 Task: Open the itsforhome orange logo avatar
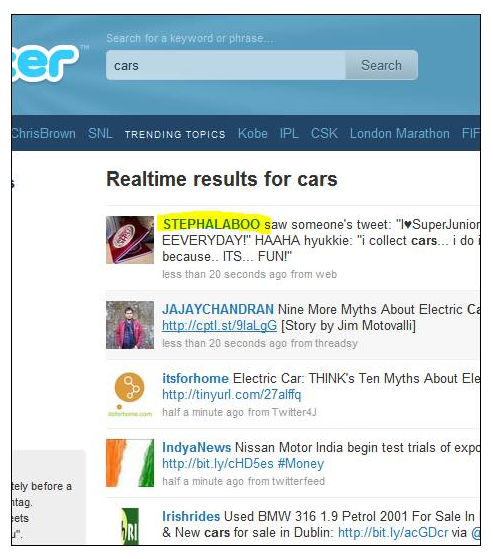(x=130, y=394)
